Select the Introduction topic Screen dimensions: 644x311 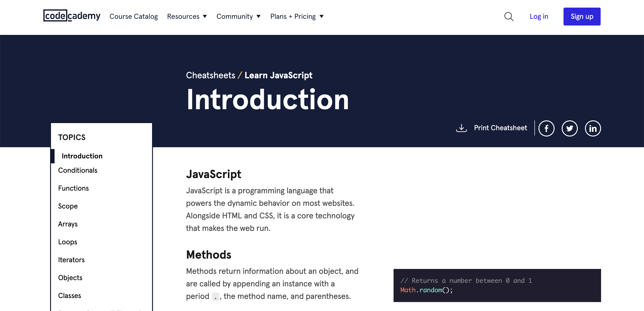82,156
